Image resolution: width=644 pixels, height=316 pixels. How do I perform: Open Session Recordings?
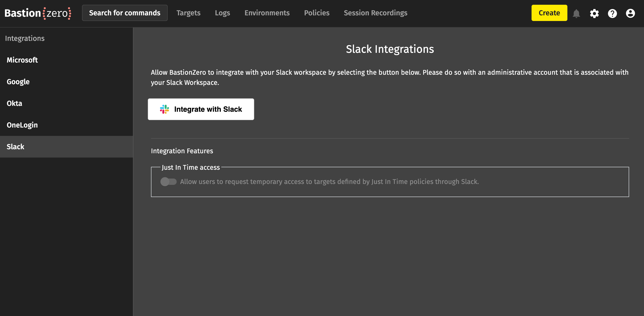(x=375, y=13)
